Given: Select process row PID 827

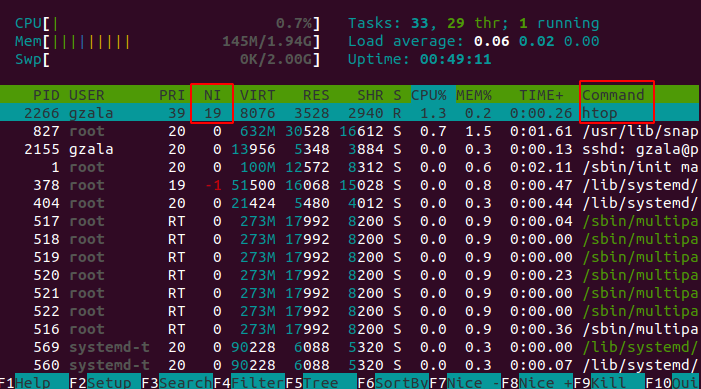Looking at the screenshot, I should 350,131.
